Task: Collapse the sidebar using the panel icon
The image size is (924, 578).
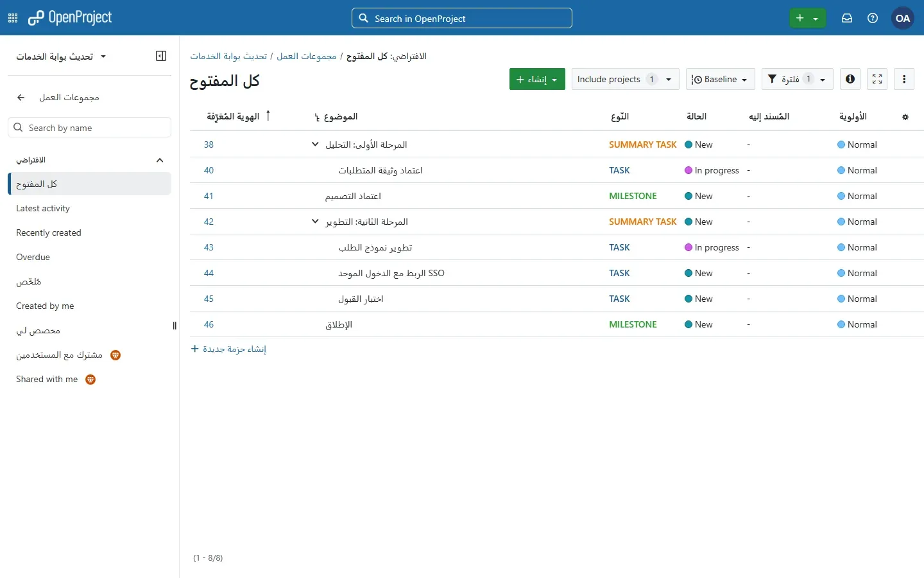Action: pyautogui.click(x=161, y=57)
